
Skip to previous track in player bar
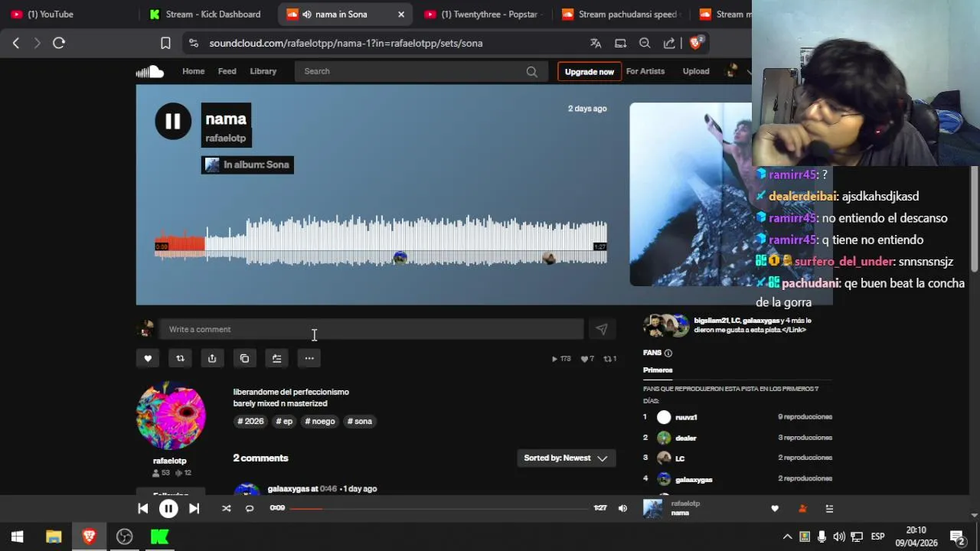pos(142,508)
